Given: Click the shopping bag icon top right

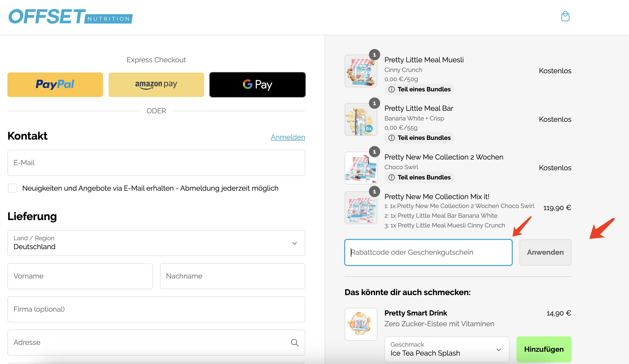Looking at the screenshot, I should click(x=565, y=16).
